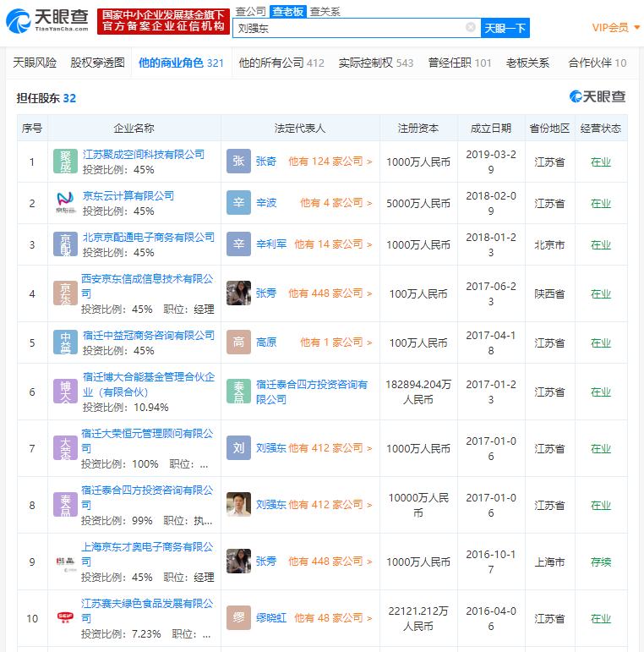The image size is (644, 652).
Task: Click the TianYanCha logo at top left
Action: pyautogui.click(x=47, y=21)
